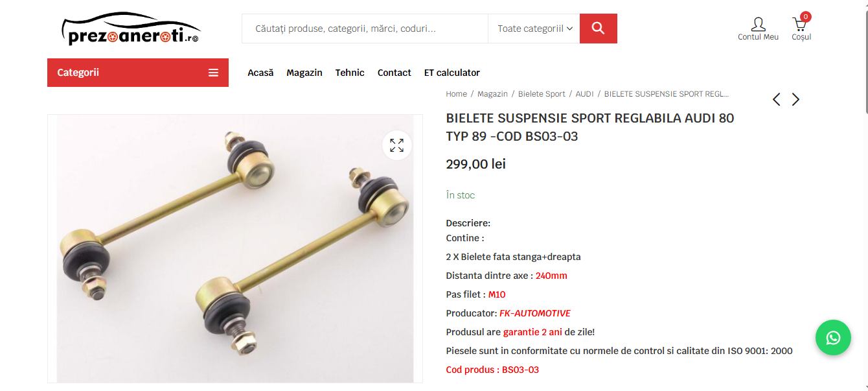Click the suspension links product photo
The height and width of the screenshot is (391, 868).
point(235,249)
